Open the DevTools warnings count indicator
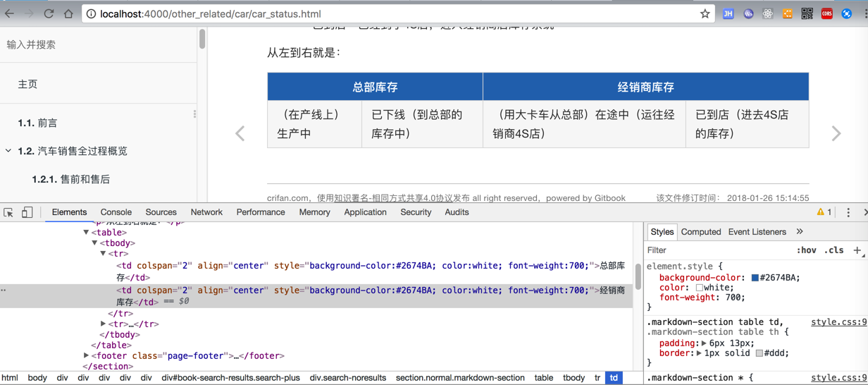Viewport: 868px width, 385px height. pyautogui.click(x=824, y=212)
